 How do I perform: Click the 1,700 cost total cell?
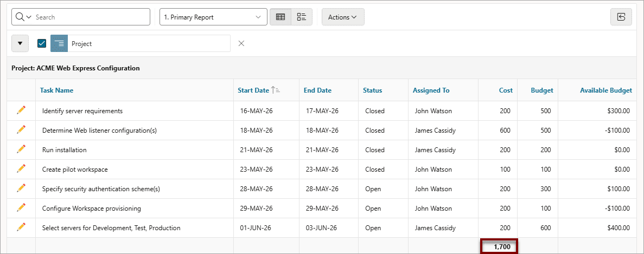(499, 246)
